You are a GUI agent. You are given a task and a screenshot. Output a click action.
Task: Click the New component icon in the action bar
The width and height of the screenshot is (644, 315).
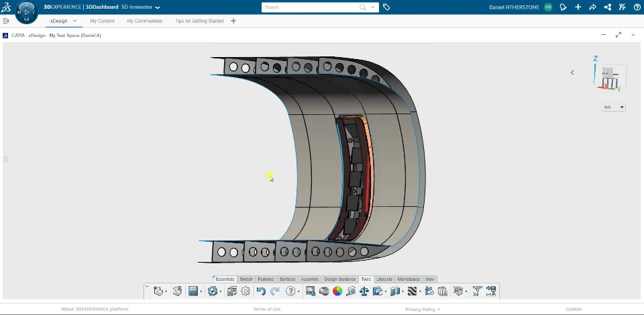coord(158,291)
